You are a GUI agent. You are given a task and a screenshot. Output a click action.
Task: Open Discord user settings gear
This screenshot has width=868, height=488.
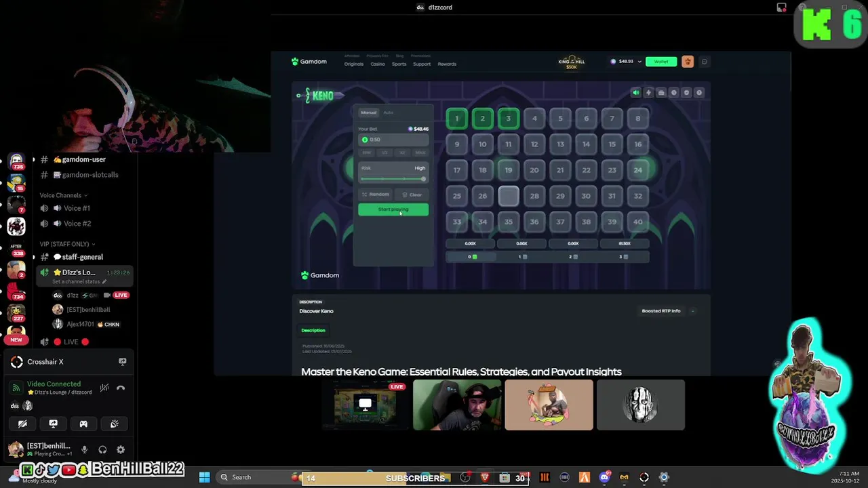coord(121,449)
